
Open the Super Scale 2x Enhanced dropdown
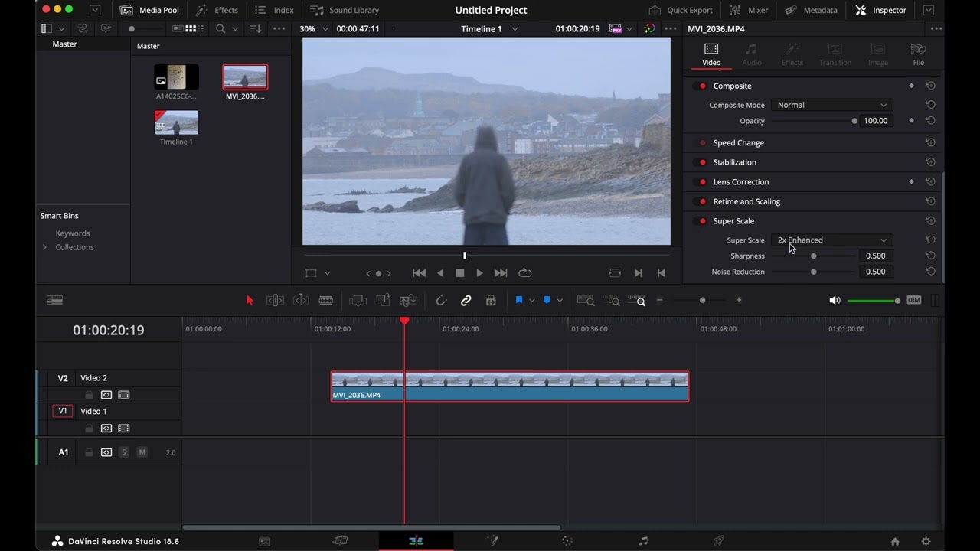[831, 240]
